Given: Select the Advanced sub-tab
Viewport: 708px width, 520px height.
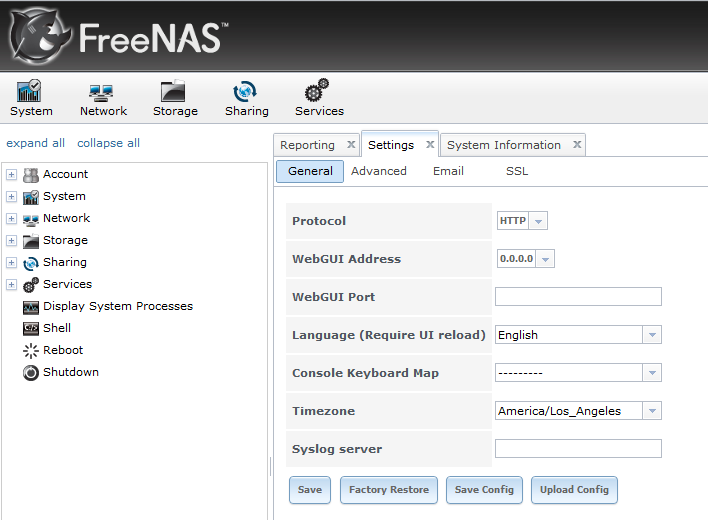Looking at the screenshot, I should (x=379, y=171).
